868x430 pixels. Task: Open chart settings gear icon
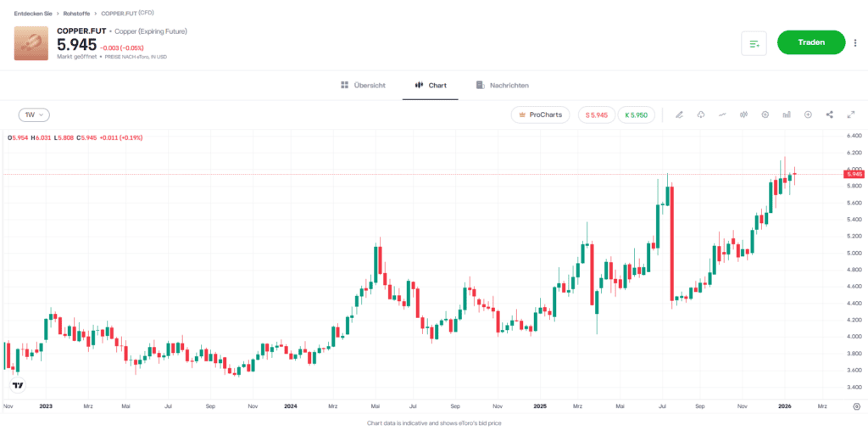765,114
